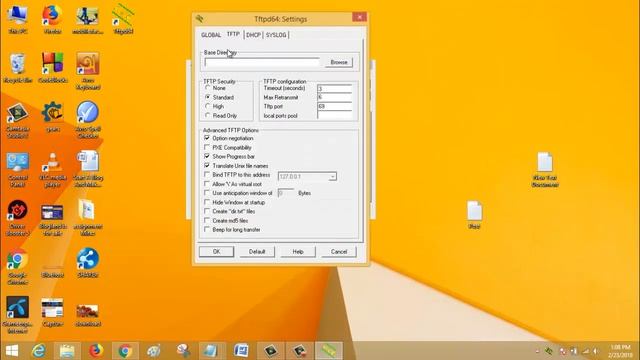
Task: Select High TFTP security option
Action: (x=214, y=107)
